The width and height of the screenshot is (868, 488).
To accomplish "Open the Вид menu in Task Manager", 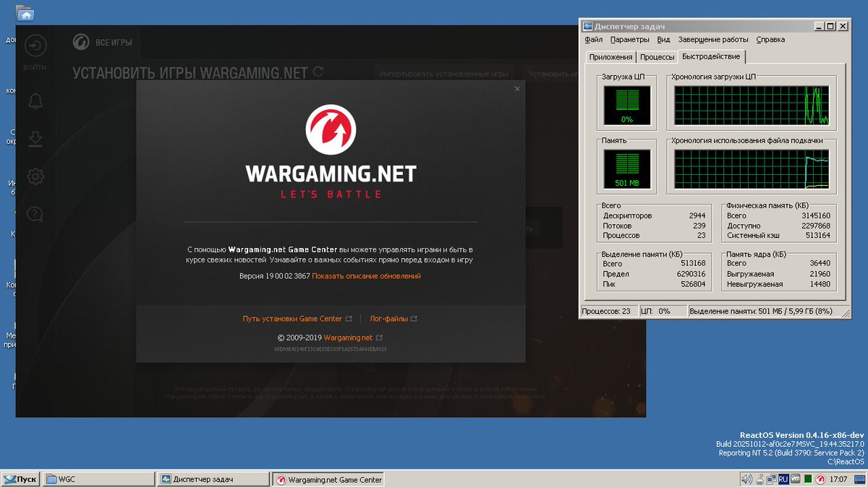I will 663,40.
